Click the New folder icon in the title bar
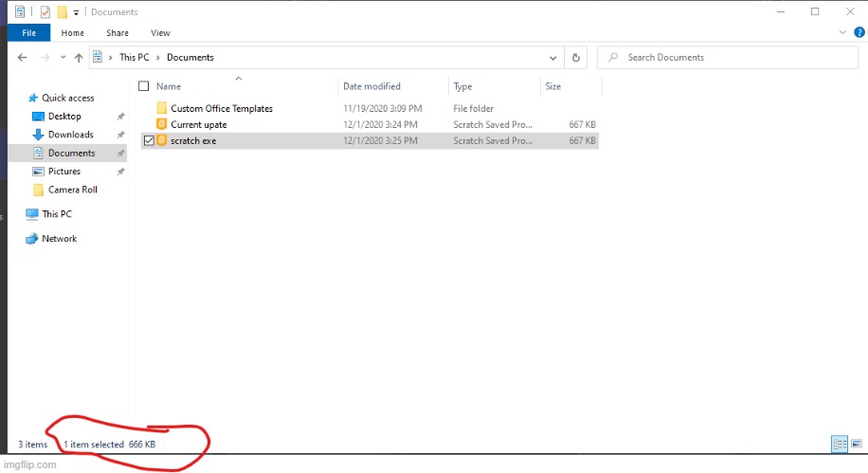The width and height of the screenshot is (868, 473). (x=62, y=12)
